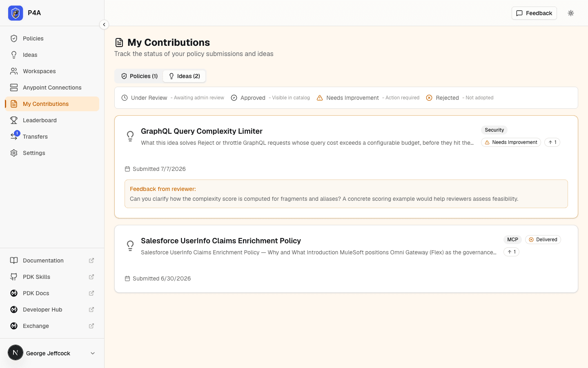Click the PDK Skills GitHub icon

14,277
